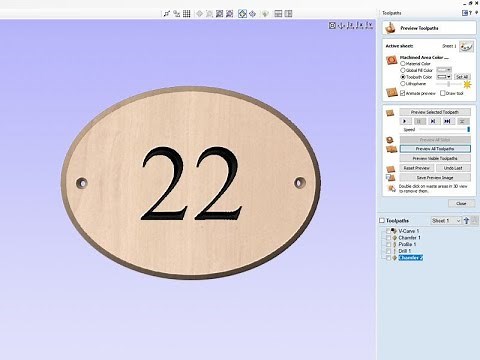Tile windows vertically using the toolbar icon
This screenshot has width=480, height=360.
(x=288, y=14)
